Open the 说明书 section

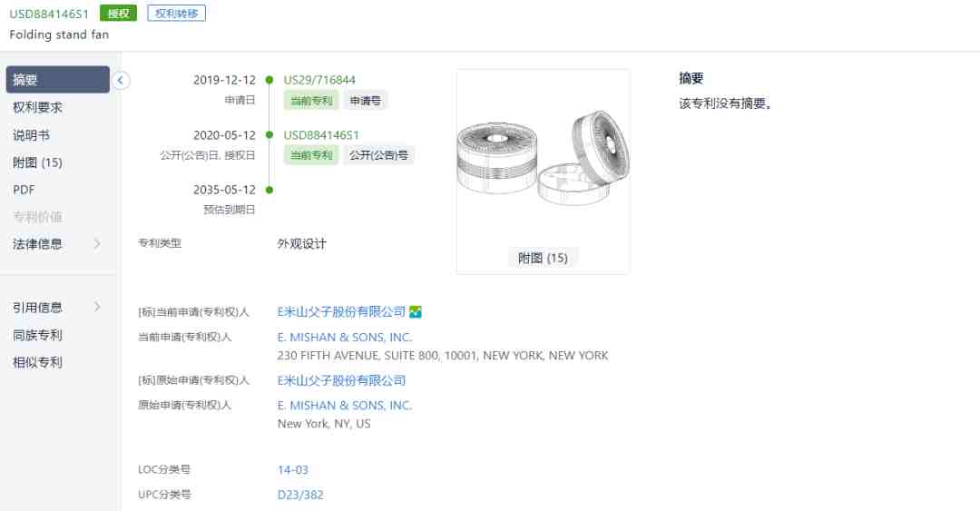(x=31, y=135)
